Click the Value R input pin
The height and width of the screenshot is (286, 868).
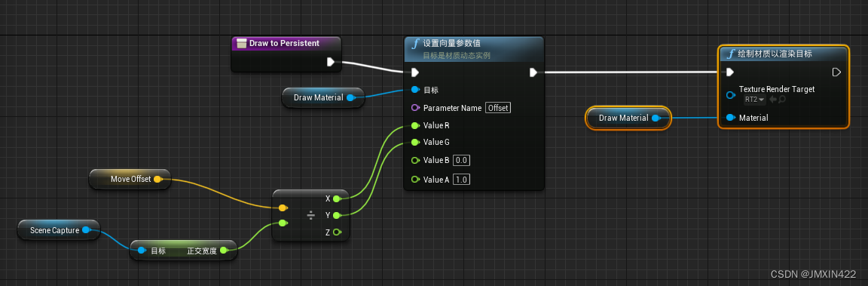(x=415, y=125)
